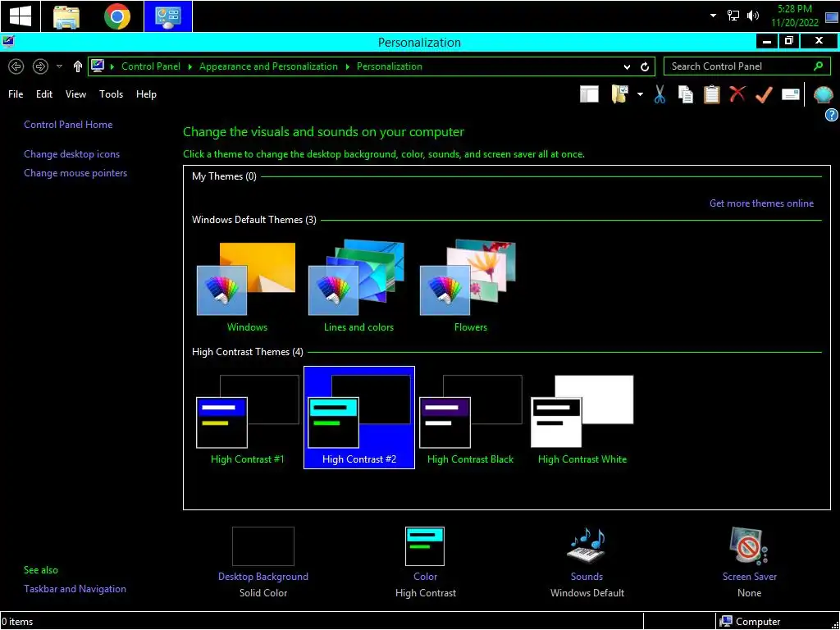Open Control Panel Home link

[x=68, y=125]
